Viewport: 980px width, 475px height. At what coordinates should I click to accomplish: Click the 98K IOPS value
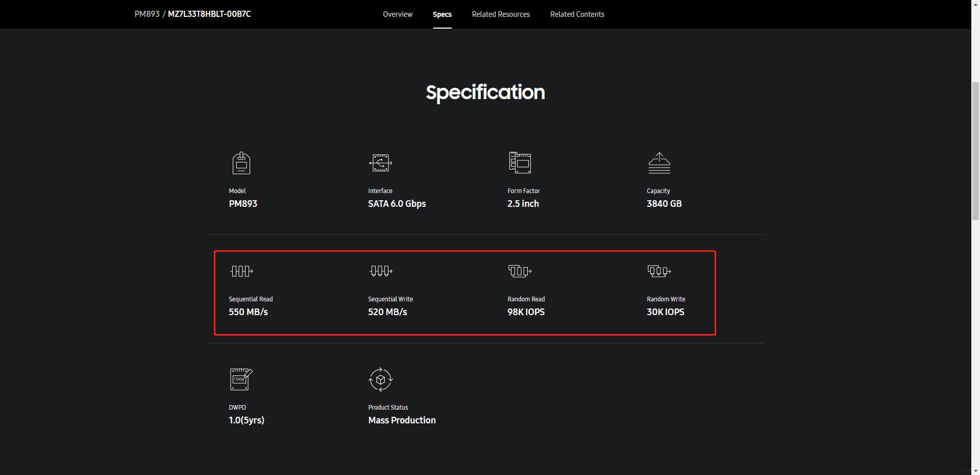point(526,312)
